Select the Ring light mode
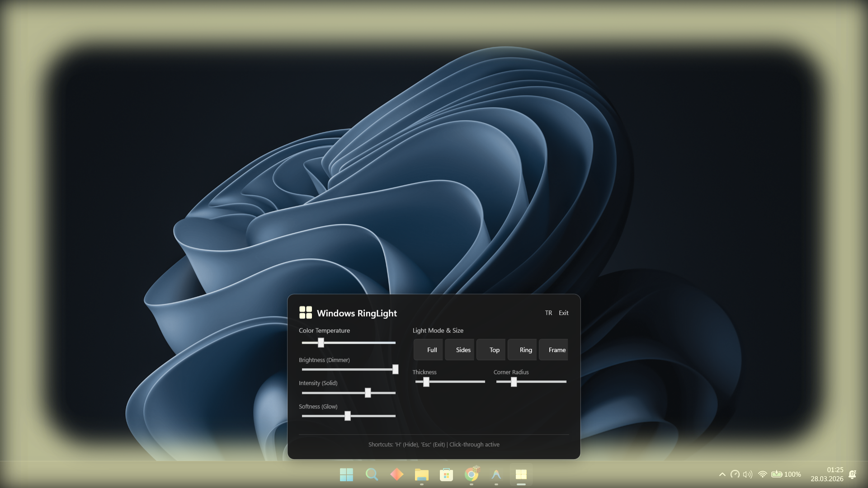 (x=522, y=350)
